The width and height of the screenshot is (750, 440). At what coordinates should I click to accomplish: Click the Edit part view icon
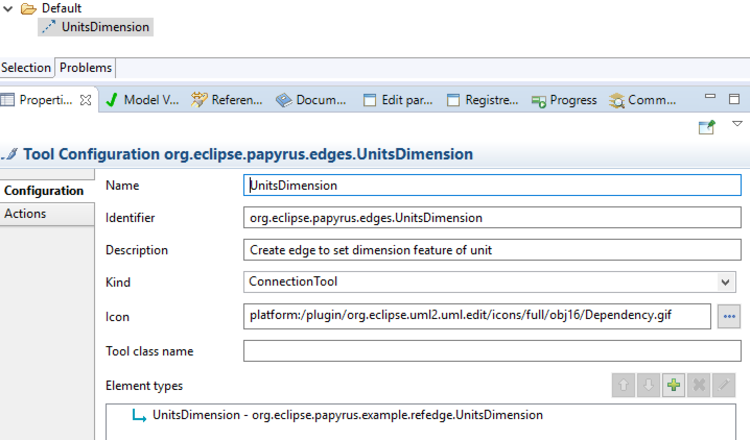pos(370,100)
